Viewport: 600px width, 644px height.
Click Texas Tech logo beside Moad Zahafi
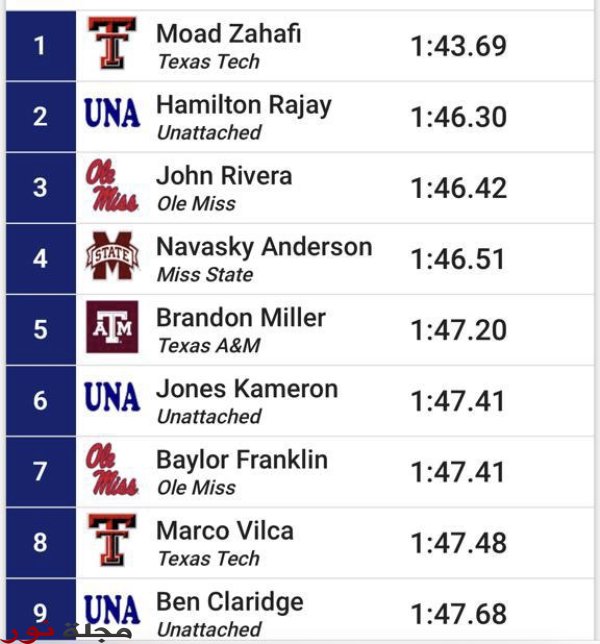click(x=112, y=43)
